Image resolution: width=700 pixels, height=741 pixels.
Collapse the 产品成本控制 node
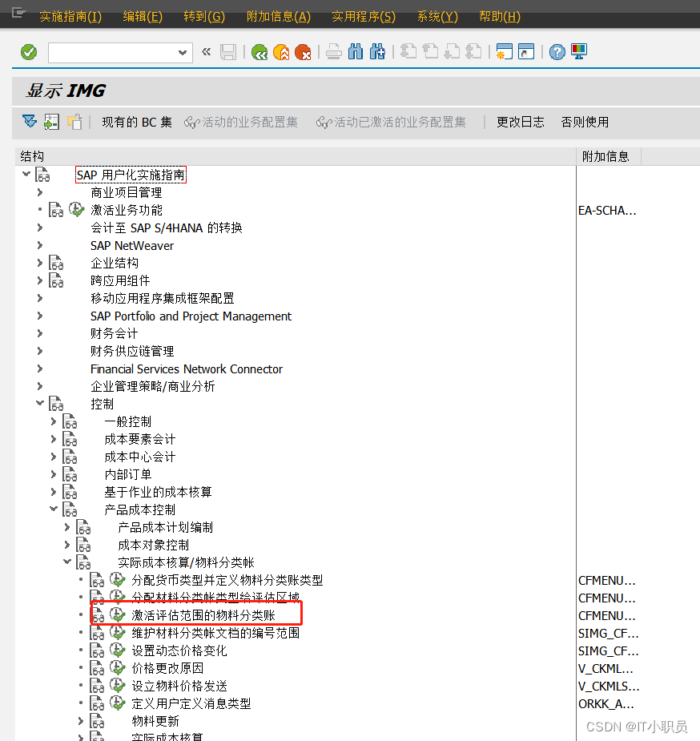54,509
